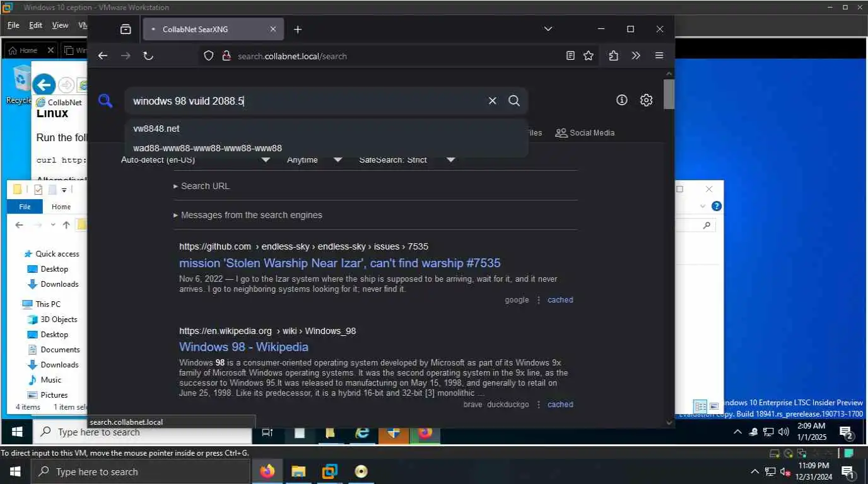Click host taskbar search box
Screen dimensions: 868x484
point(141,471)
